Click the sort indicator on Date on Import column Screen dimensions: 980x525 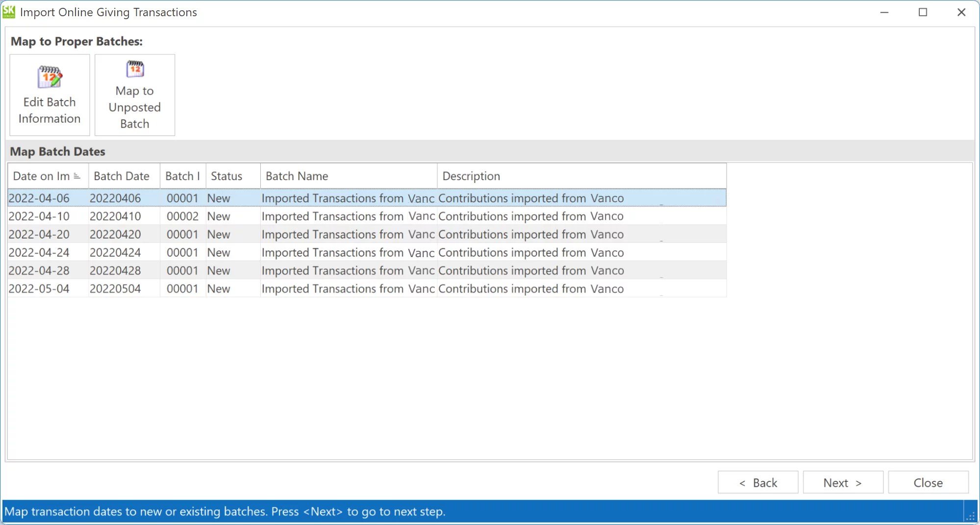77,176
